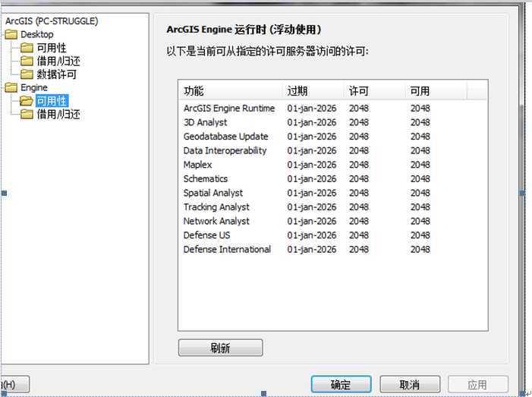Screen dimensions: 532x397
Task: Click the folder icon beside Engine 借用/归还
Action: pyautogui.click(x=27, y=115)
